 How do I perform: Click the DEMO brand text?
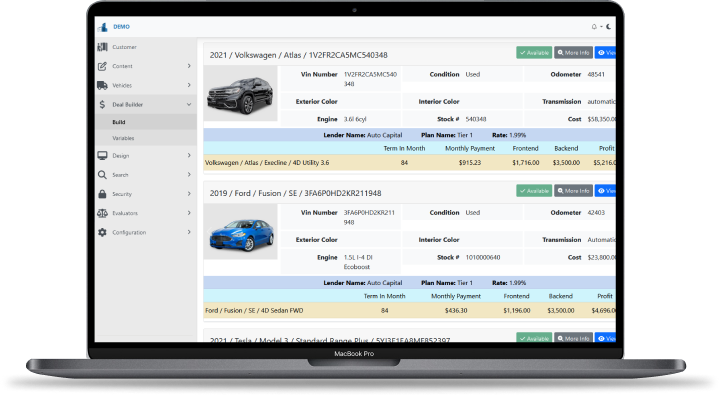point(122,27)
